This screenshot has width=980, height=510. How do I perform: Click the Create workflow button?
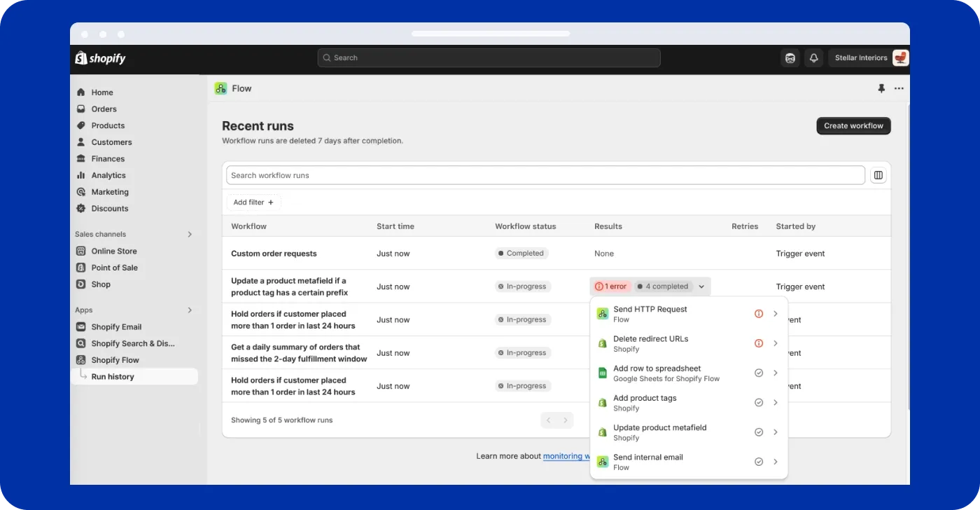pos(853,125)
